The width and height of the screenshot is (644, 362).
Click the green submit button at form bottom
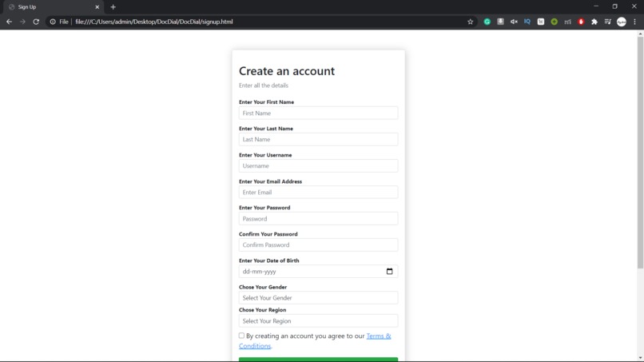[x=318, y=360]
